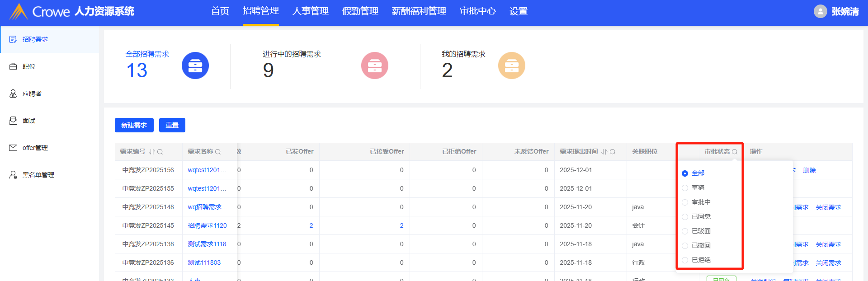
Task: Click the orange 我的招聘需求 circle icon
Action: tap(511, 66)
